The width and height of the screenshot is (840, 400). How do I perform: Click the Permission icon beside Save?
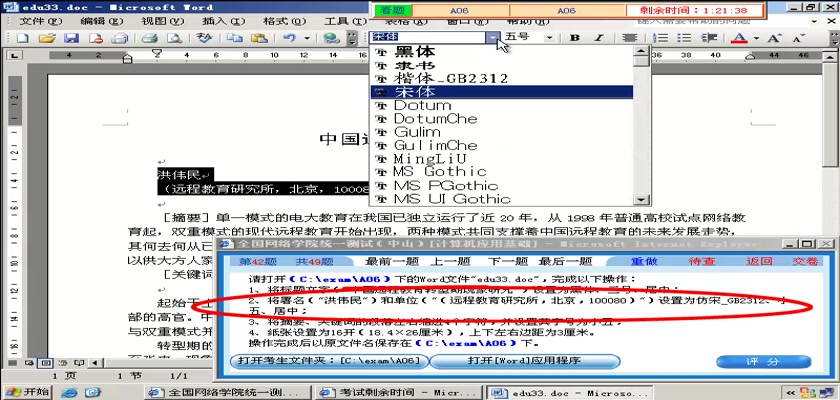click(95, 38)
